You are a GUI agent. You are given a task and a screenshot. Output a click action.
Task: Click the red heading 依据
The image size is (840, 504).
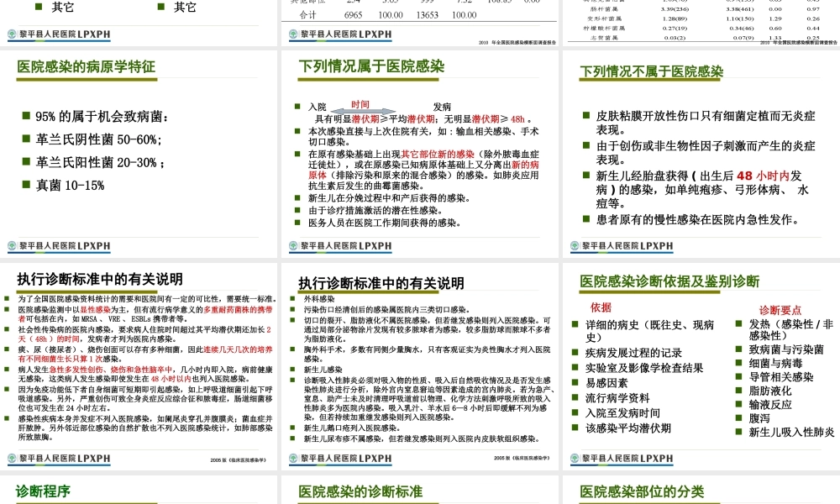pyautogui.click(x=601, y=307)
